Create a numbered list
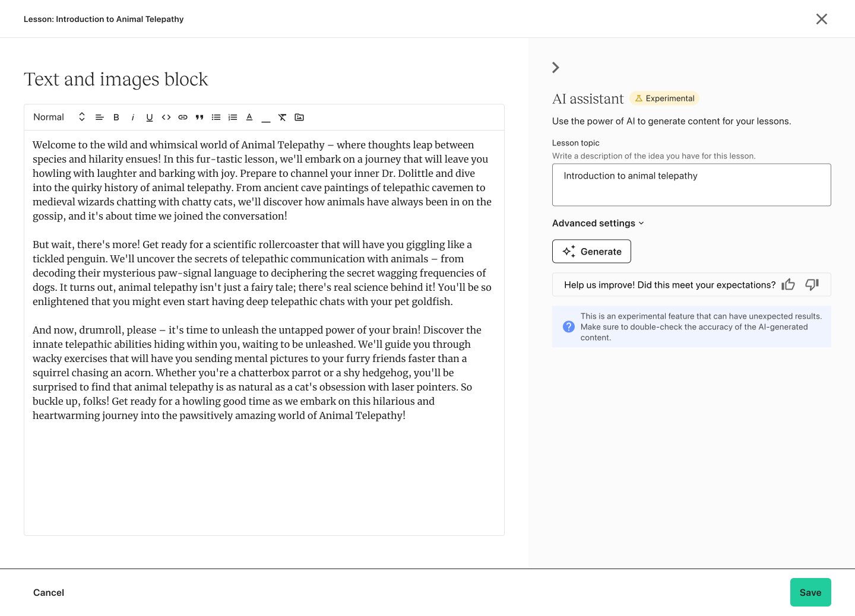 (233, 118)
